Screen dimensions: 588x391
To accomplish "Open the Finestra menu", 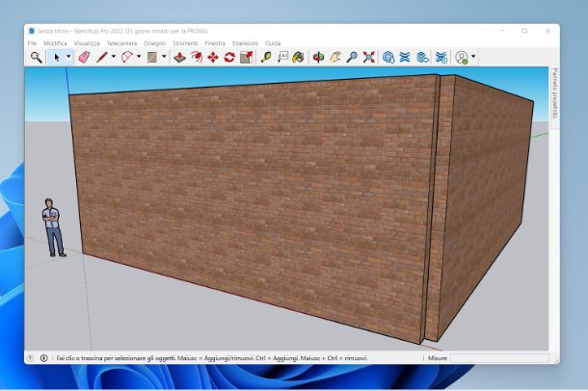I will coord(215,43).
